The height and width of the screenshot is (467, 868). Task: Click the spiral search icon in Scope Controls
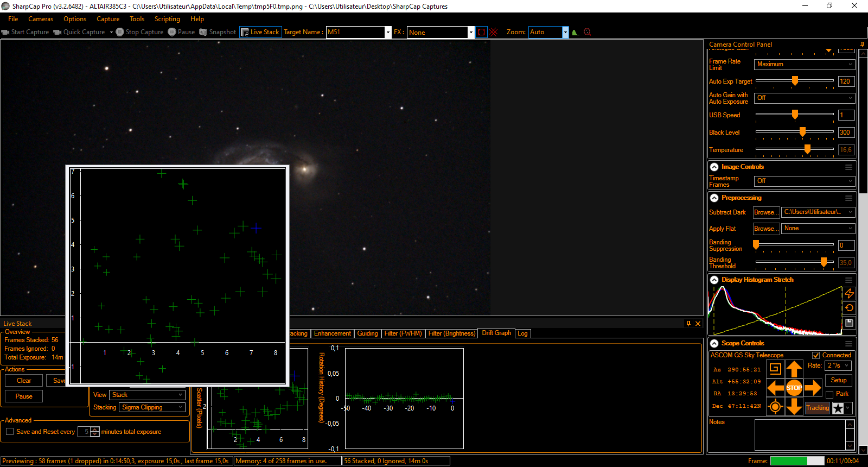[775, 369]
